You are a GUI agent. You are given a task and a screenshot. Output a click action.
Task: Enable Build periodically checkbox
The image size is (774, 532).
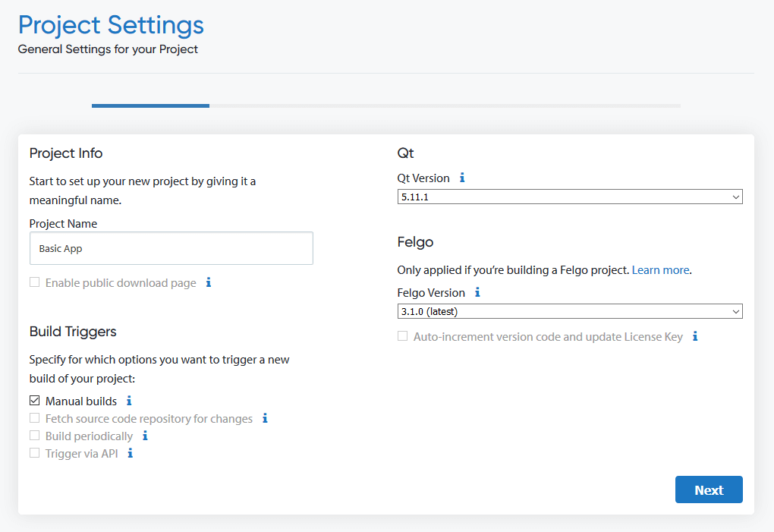point(35,436)
